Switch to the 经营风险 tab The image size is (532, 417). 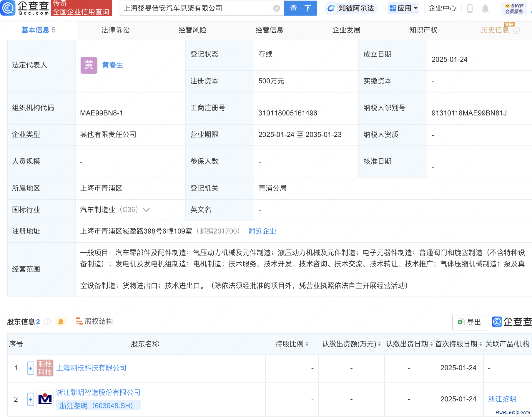pos(192,30)
